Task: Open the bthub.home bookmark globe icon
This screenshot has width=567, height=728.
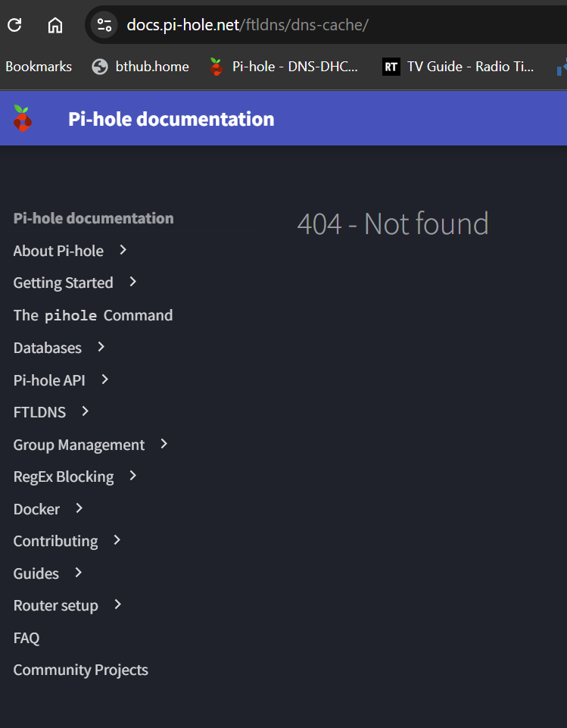Action: tap(100, 67)
